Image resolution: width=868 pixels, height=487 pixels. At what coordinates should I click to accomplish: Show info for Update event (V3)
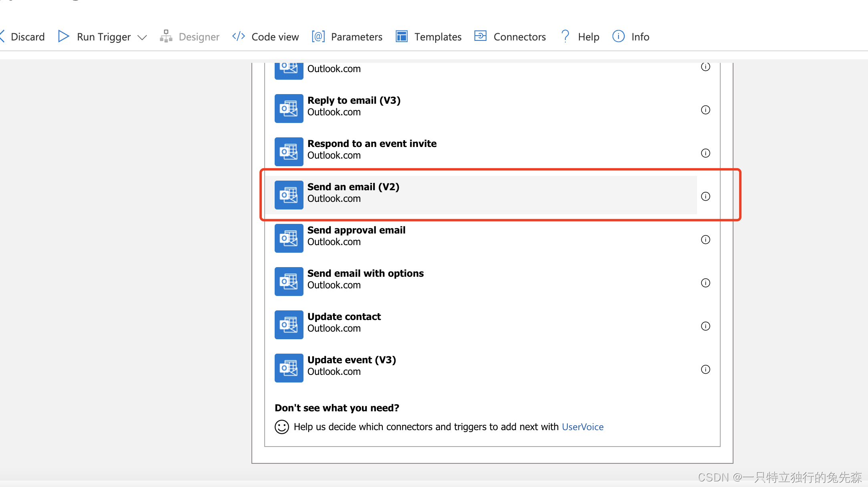(x=705, y=369)
